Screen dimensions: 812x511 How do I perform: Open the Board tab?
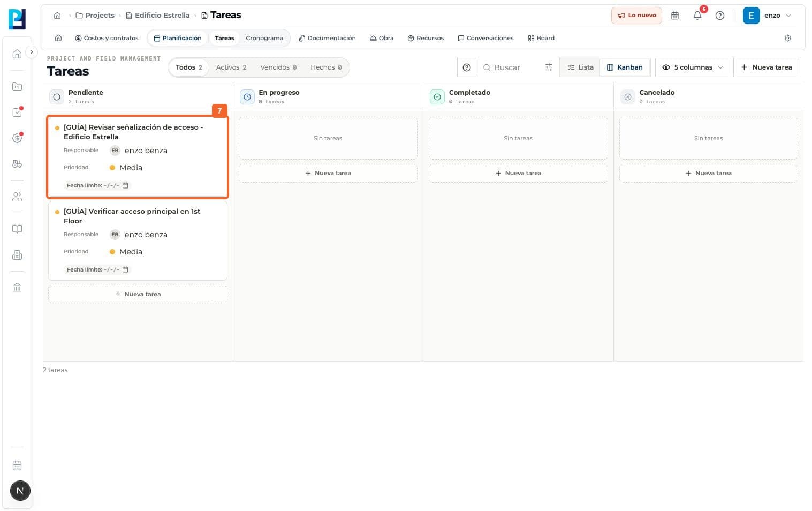[x=541, y=38]
